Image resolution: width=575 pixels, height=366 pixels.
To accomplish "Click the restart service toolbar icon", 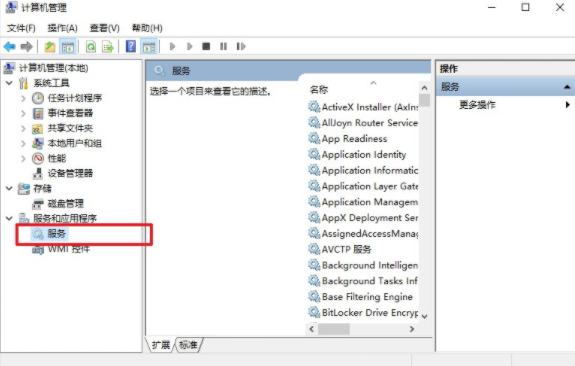I will [241, 47].
